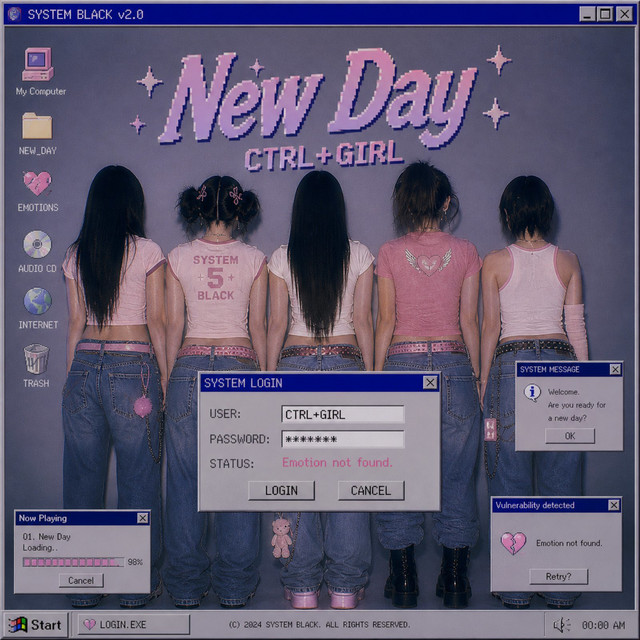The width and height of the screenshot is (640, 640).
Task: Click the '01. New Day' track text
Action: click(47, 537)
